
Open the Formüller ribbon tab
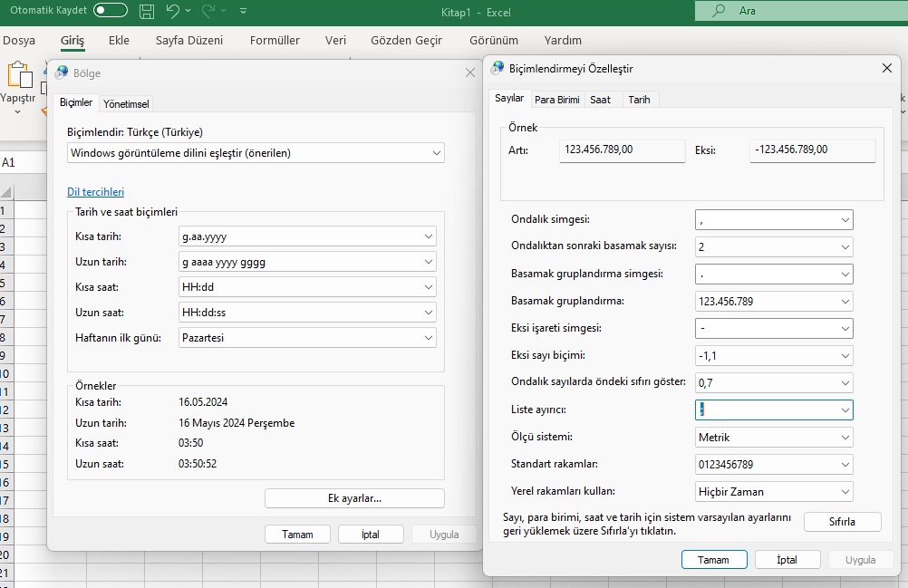pyautogui.click(x=275, y=41)
